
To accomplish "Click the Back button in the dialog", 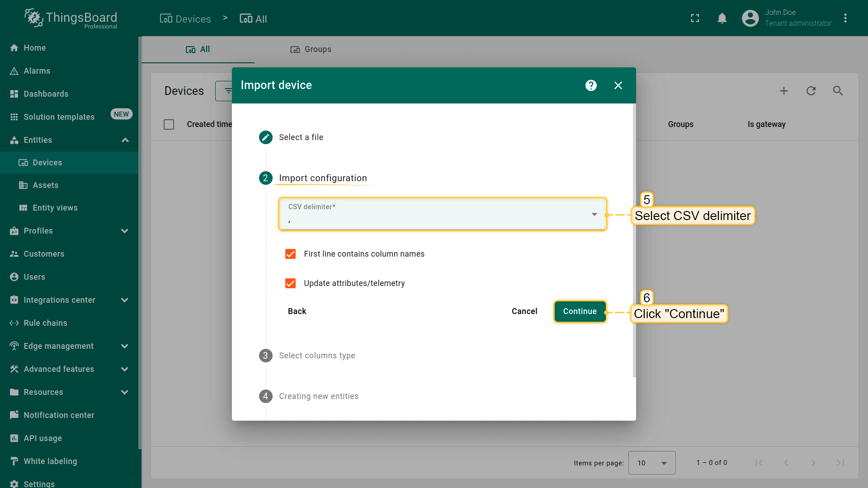I will 297,311.
